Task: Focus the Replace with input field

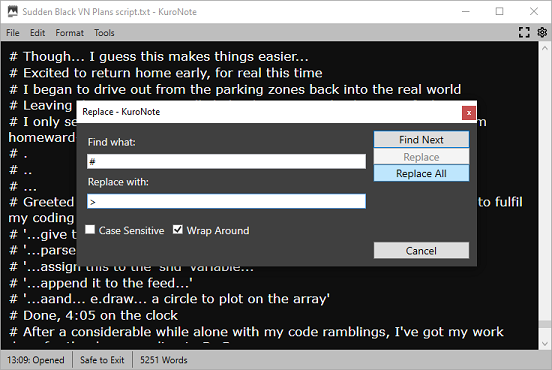Action: coord(226,201)
